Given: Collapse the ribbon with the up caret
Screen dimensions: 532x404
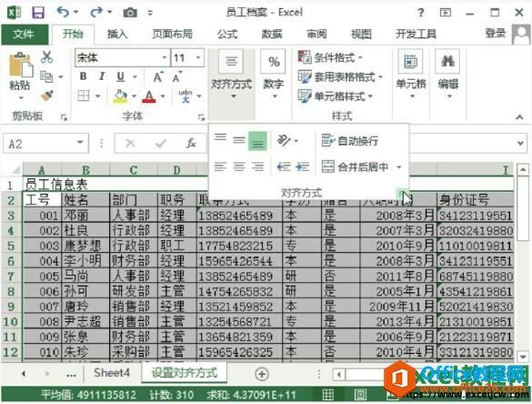Looking at the screenshot, I should (519, 117).
